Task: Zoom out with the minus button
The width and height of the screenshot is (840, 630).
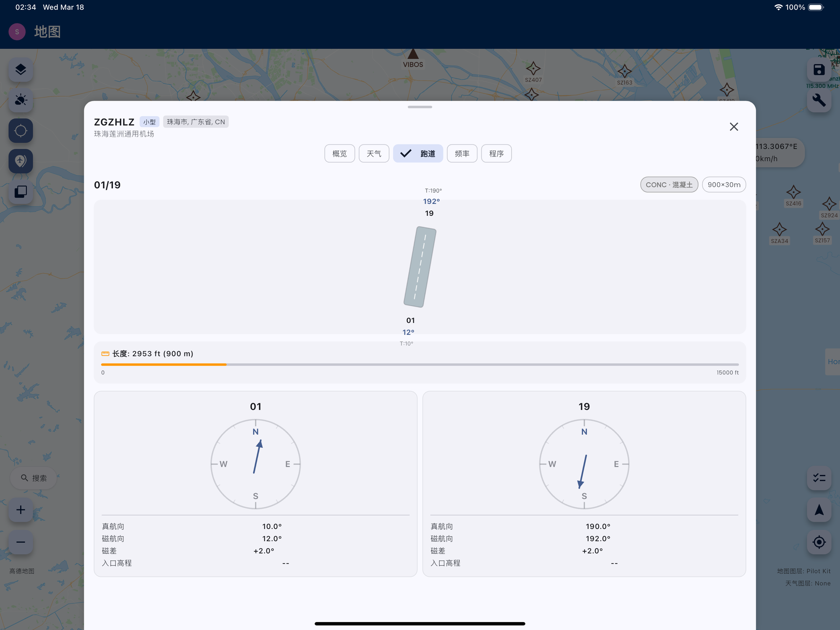Action: (21, 542)
